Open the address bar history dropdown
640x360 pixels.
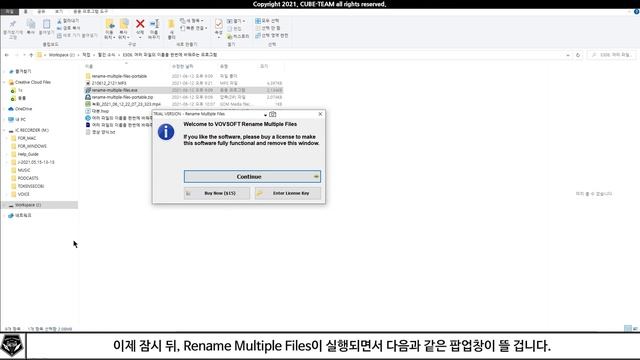[568, 55]
